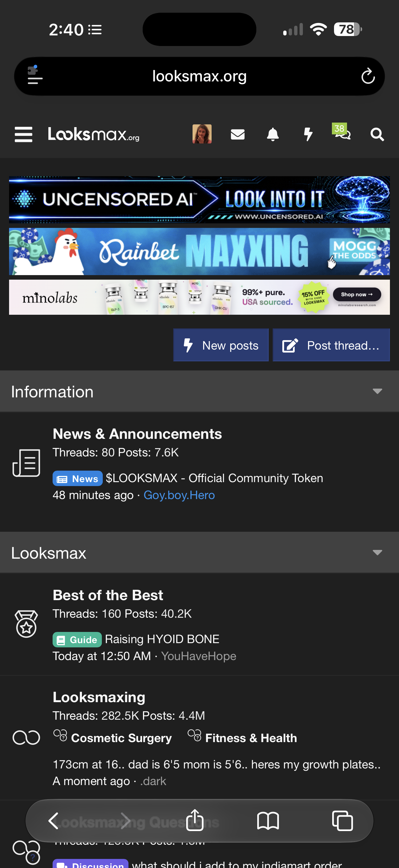This screenshot has height=868, width=399.
Task: Reload the page with the refresh icon
Action: click(x=368, y=76)
